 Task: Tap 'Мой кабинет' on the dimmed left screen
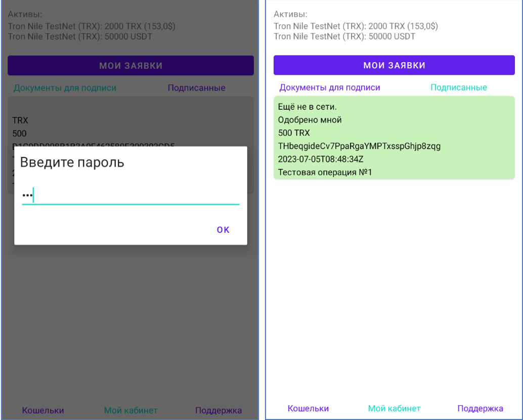tap(130, 410)
